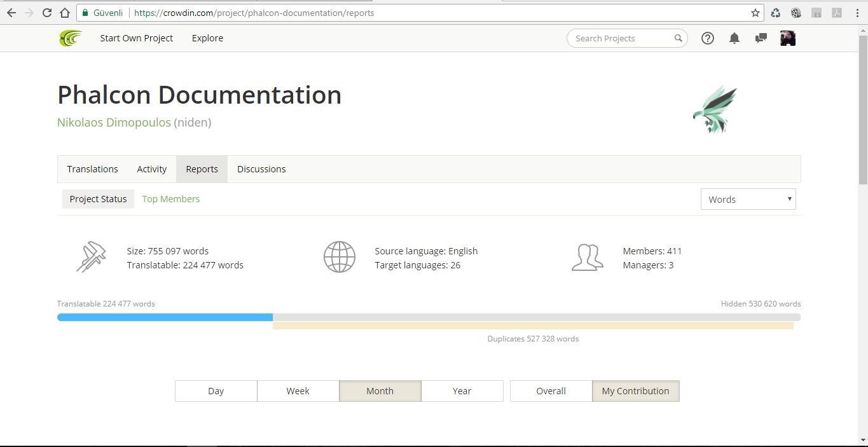
Task: Open the Discussions tab
Action: (x=261, y=169)
